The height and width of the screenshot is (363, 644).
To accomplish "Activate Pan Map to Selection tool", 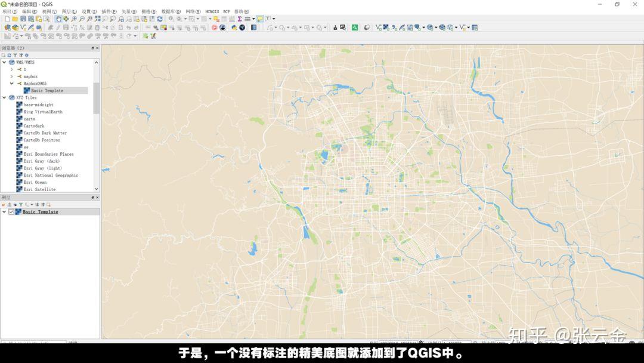I will pos(66,19).
